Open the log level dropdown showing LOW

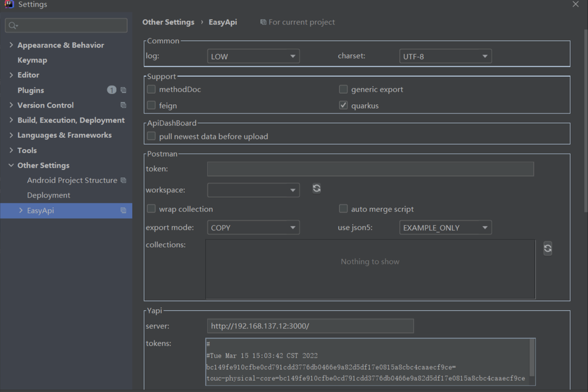coord(253,57)
